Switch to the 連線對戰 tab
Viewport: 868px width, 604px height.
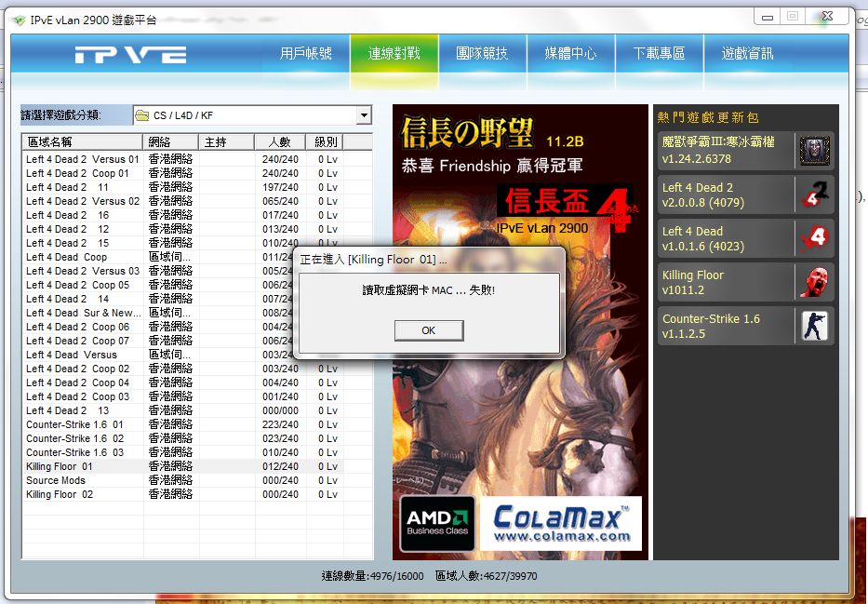(394, 54)
